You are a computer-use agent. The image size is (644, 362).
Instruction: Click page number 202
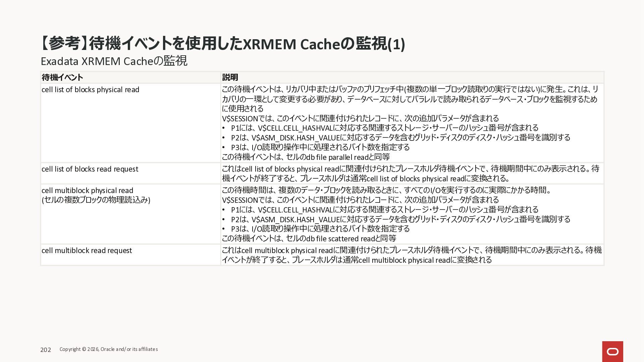point(46,350)
